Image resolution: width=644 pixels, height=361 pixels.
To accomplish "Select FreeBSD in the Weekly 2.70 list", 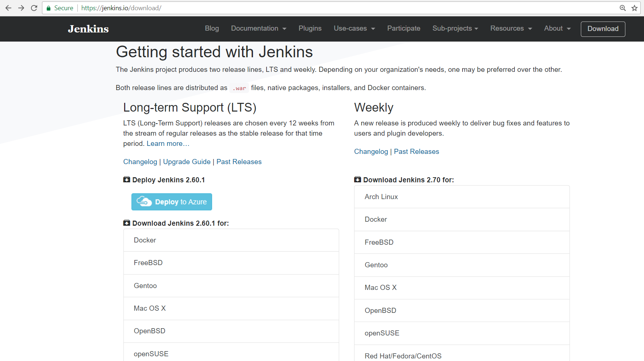I will tap(462, 242).
